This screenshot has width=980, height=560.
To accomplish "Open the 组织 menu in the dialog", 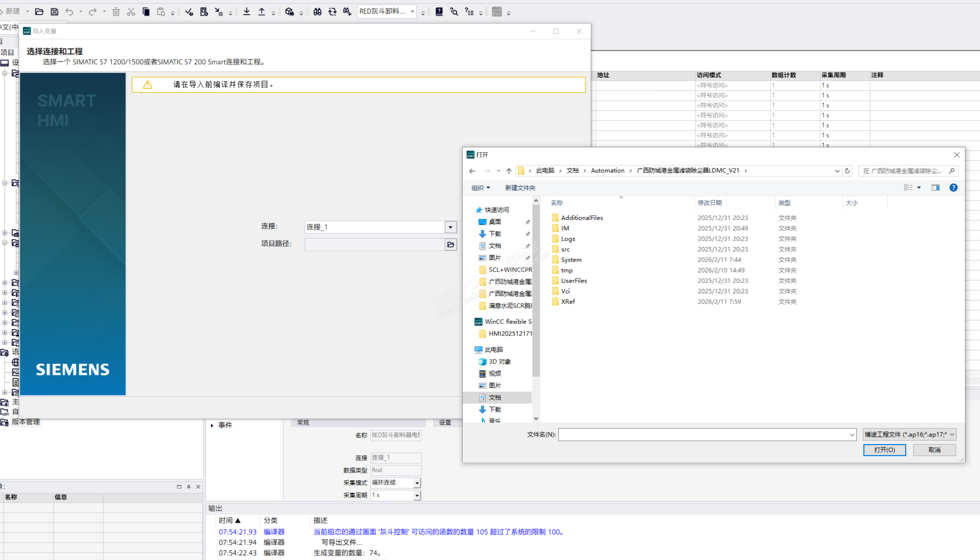I will pyautogui.click(x=481, y=188).
